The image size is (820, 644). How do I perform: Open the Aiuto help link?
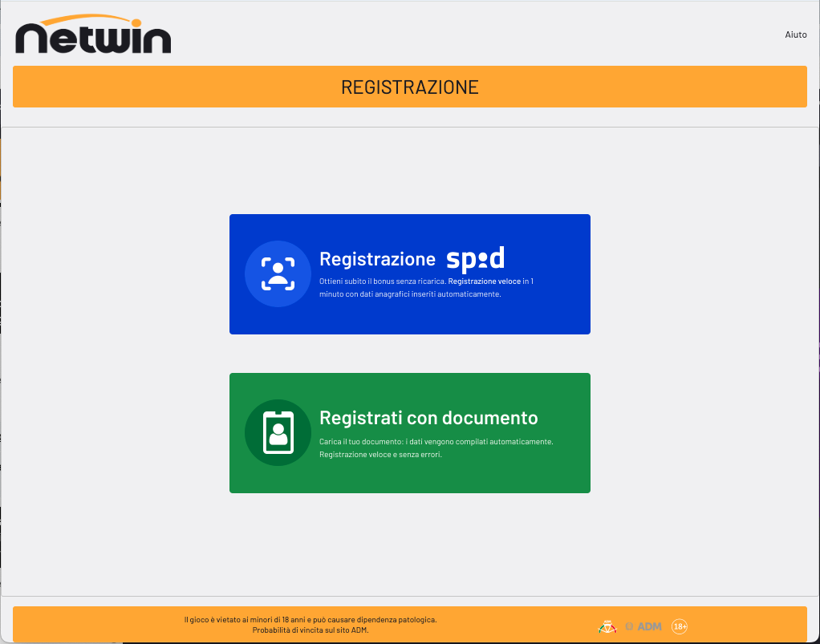(x=795, y=34)
